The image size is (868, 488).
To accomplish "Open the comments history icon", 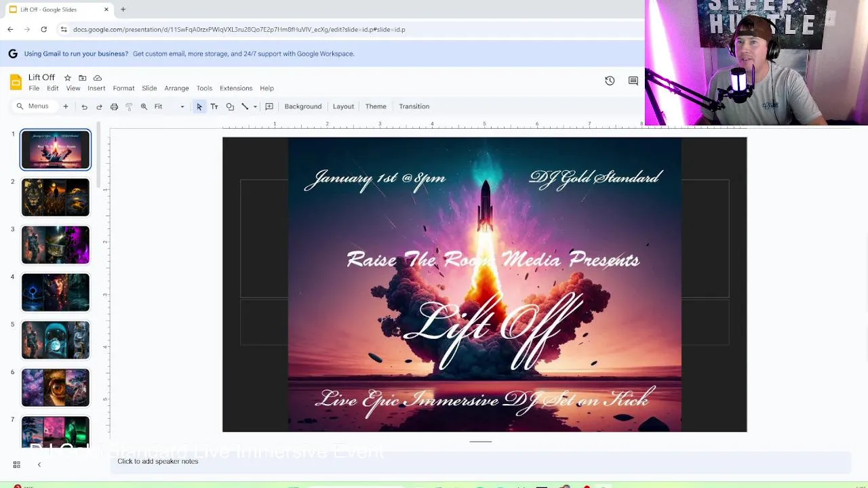I will tap(633, 81).
